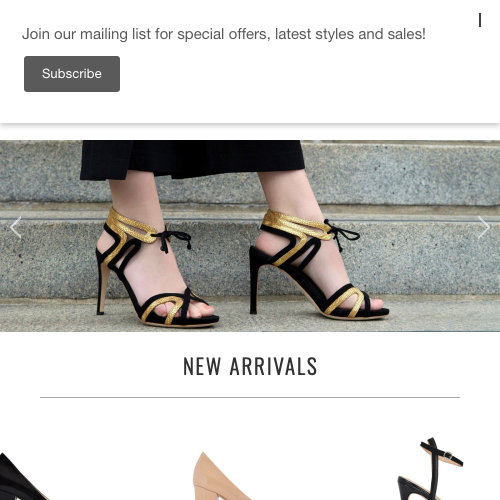This screenshot has width=500, height=500.
Task: Show the previous carousel slide
Action: pyautogui.click(x=15, y=227)
